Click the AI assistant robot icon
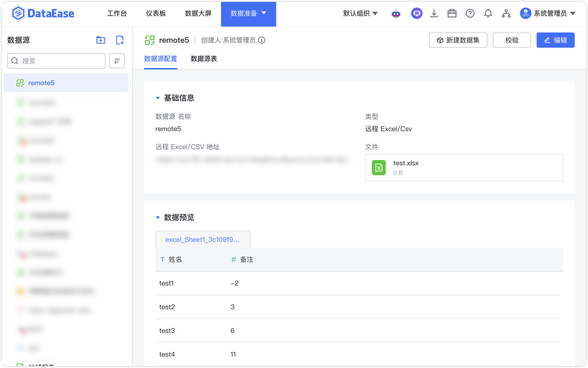588x368 pixels. [x=396, y=13]
